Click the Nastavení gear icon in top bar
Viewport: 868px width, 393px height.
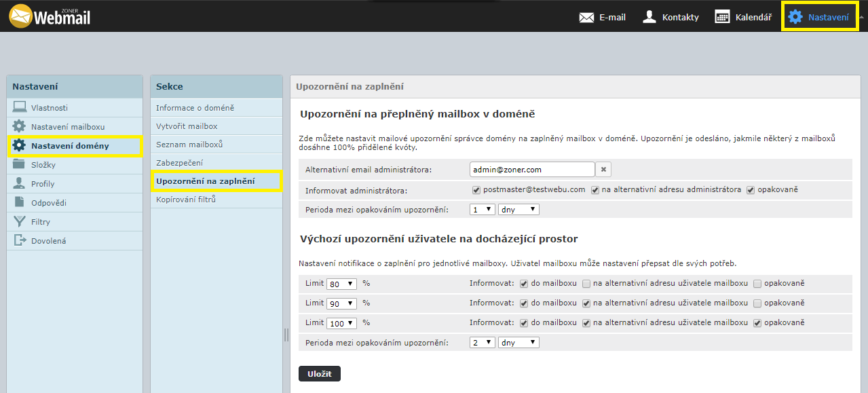click(795, 17)
